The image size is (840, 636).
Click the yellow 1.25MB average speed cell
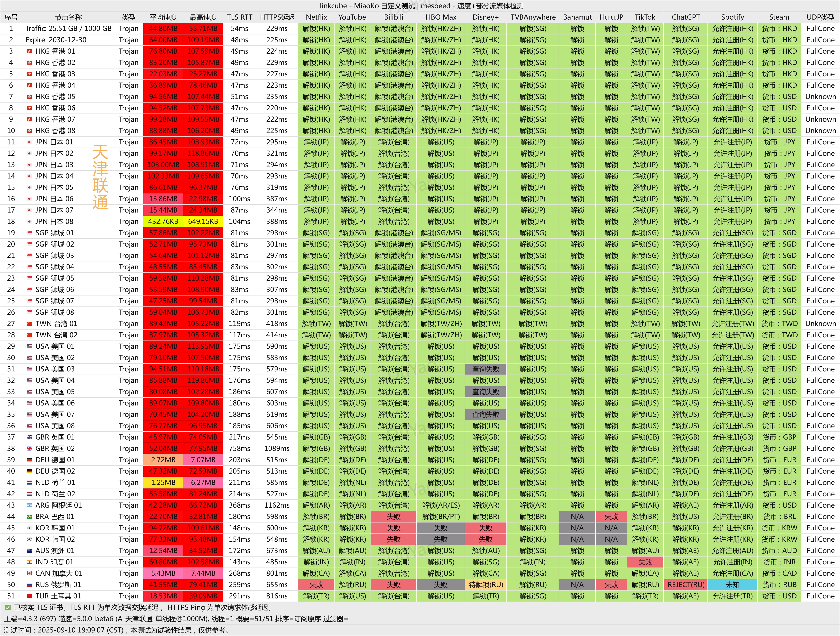point(163,483)
